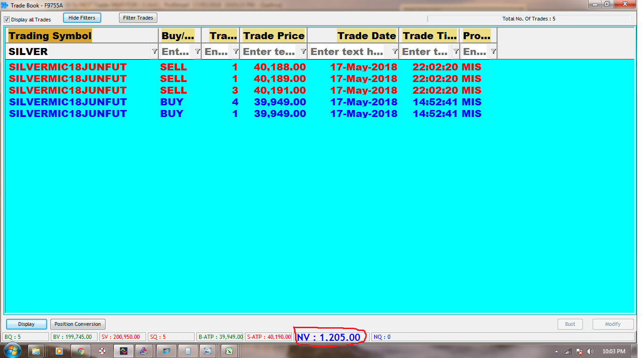Click the SILVER filter text field

click(x=79, y=51)
